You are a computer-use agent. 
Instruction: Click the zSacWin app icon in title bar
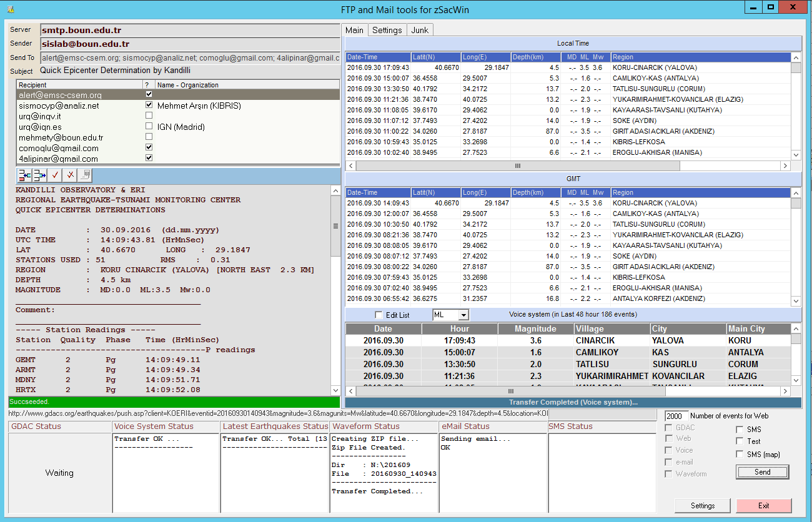(10, 9)
